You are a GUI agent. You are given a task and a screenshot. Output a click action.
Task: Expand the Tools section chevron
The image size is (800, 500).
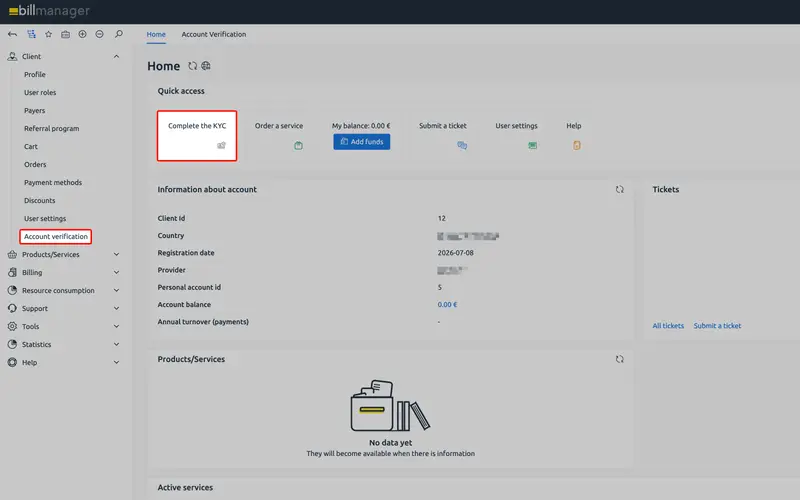[x=116, y=326]
